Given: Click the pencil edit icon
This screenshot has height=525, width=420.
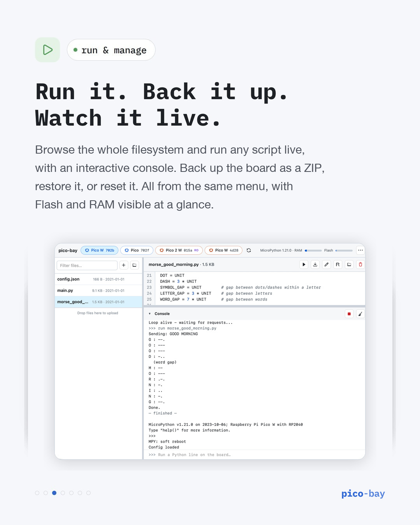Looking at the screenshot, I should point(326,264).
